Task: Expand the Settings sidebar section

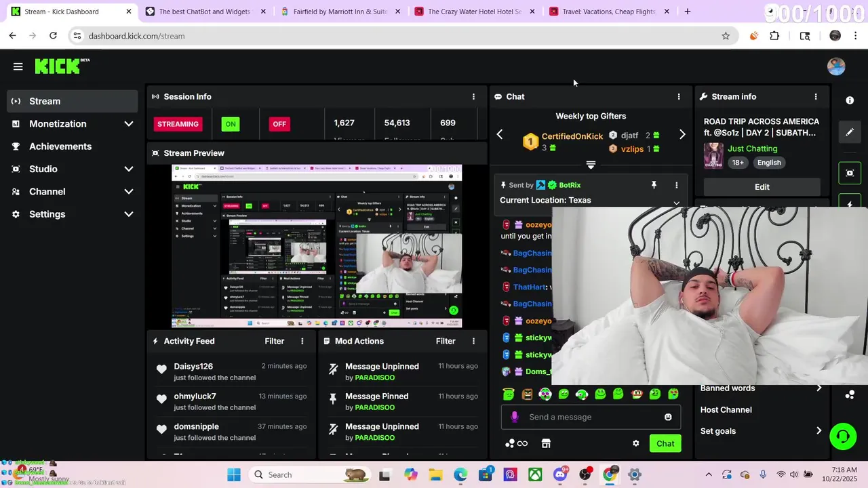Action: [x=129, y=214]
